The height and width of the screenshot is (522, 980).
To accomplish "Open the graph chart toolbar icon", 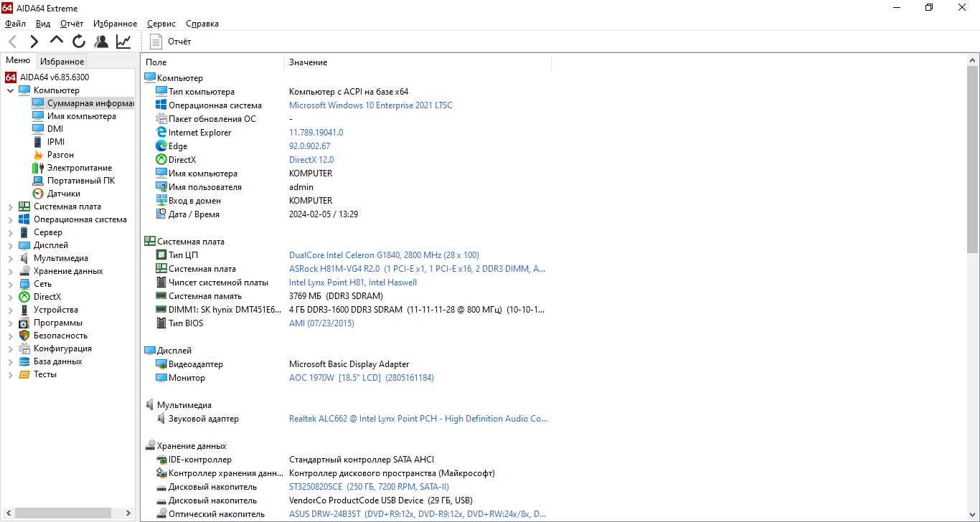I will [123, 42].
